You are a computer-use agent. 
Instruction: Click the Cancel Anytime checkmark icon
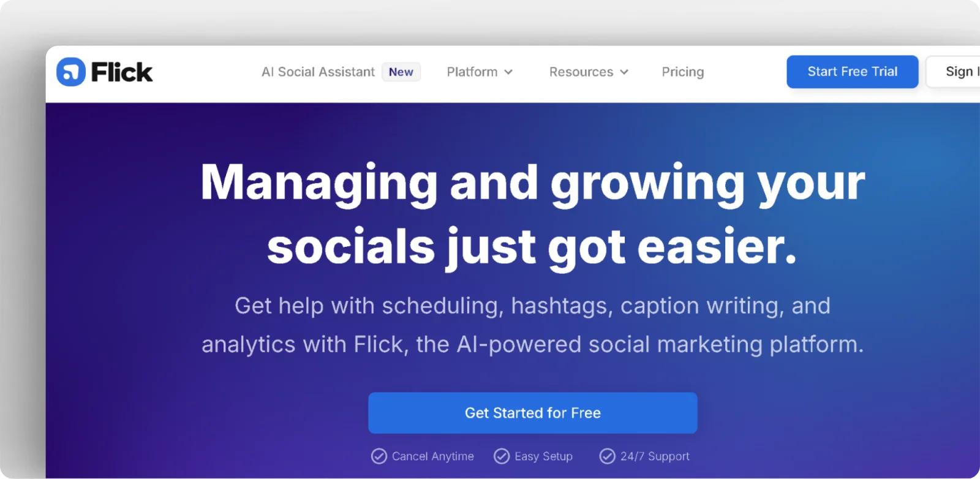(379, 456)
